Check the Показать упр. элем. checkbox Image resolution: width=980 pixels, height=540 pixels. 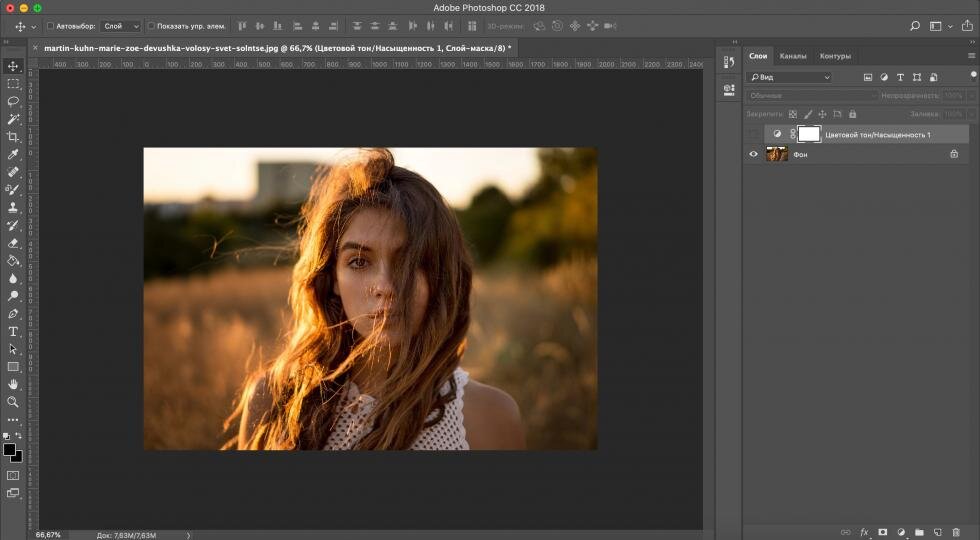pos(151,26)
